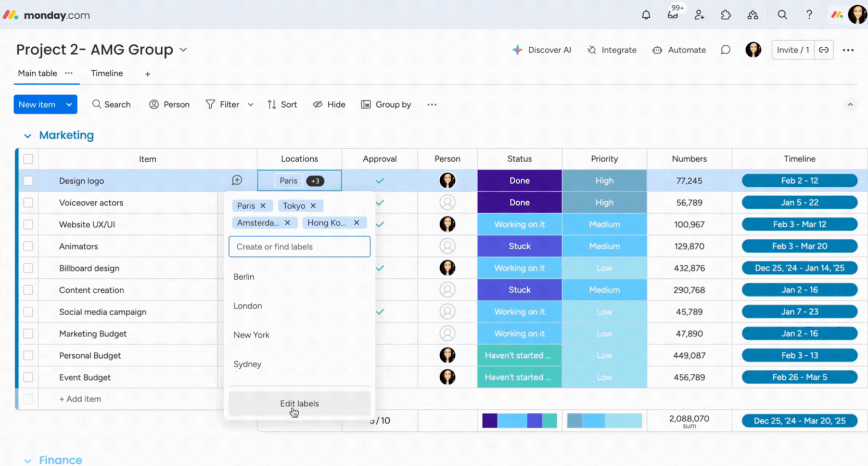The width and height of the screenshot is (868, 466).
Task: Sort the board with Sort button
Action: tap(282, 105)
